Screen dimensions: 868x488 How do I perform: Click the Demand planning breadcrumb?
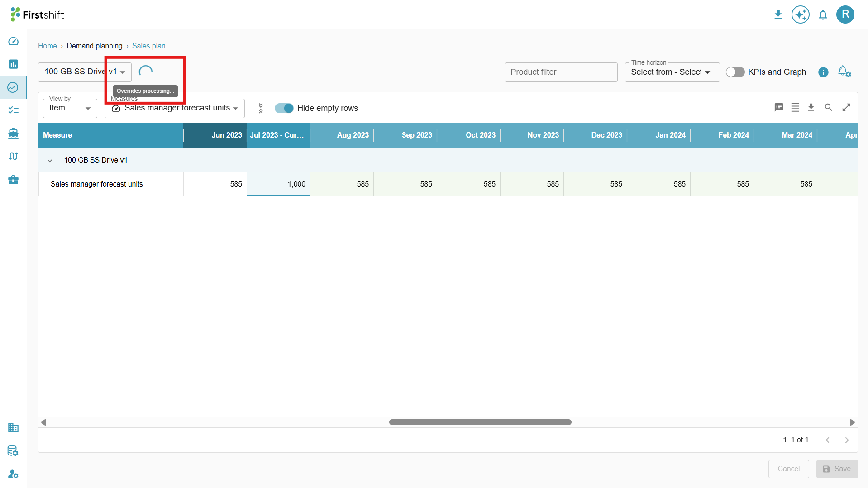click(x=95, y=46)
